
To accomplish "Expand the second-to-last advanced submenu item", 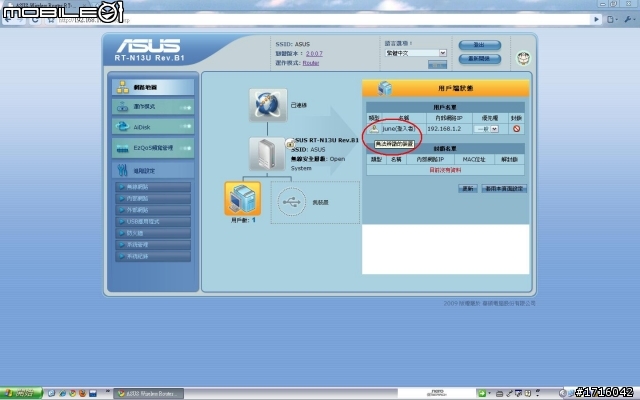I will click(x=153, y=244).
